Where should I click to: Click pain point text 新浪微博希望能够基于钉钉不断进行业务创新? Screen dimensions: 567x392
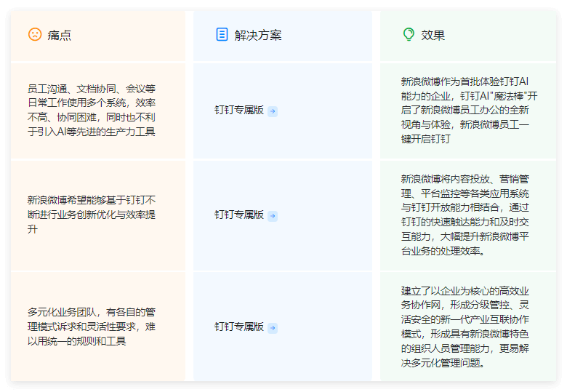click(x=92, y=215)
